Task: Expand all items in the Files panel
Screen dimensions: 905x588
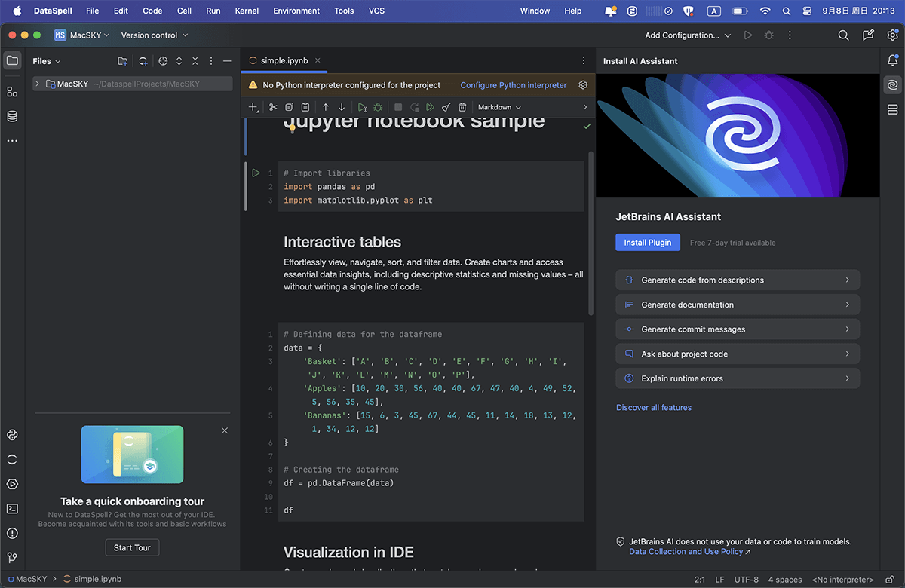Action: [x=179, y=61]
